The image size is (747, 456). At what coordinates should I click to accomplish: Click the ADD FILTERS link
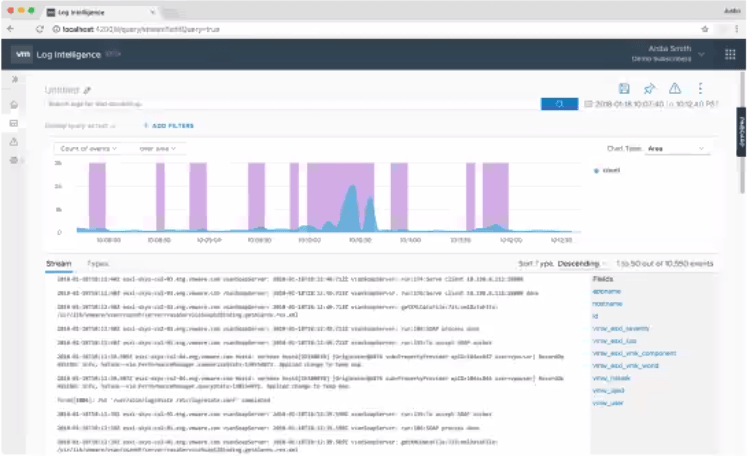coord(169,126)
